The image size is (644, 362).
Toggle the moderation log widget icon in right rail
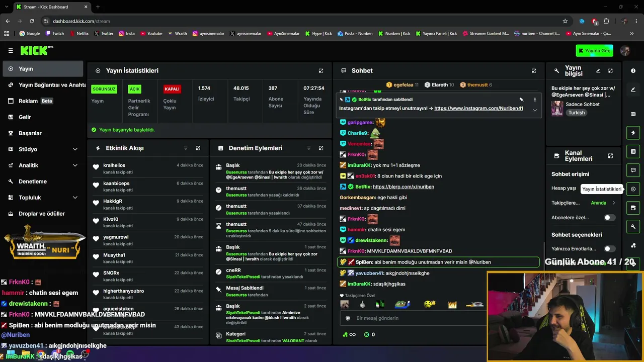coord(633,151)
